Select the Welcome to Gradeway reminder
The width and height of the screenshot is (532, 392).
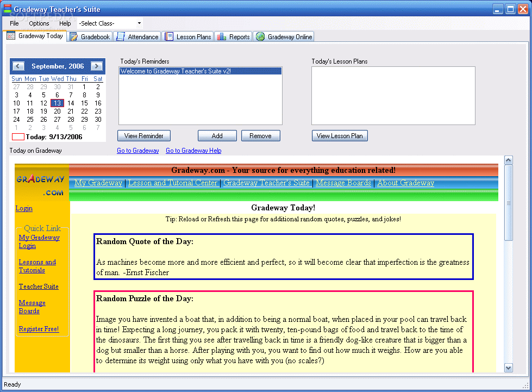point(200,71)
